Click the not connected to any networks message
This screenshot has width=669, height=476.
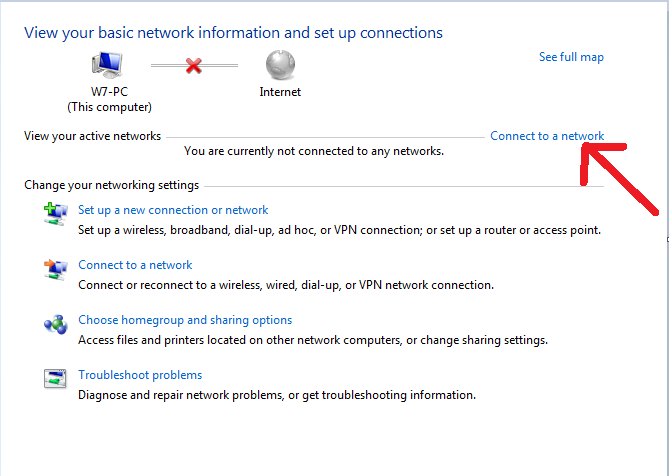[314, 151]
